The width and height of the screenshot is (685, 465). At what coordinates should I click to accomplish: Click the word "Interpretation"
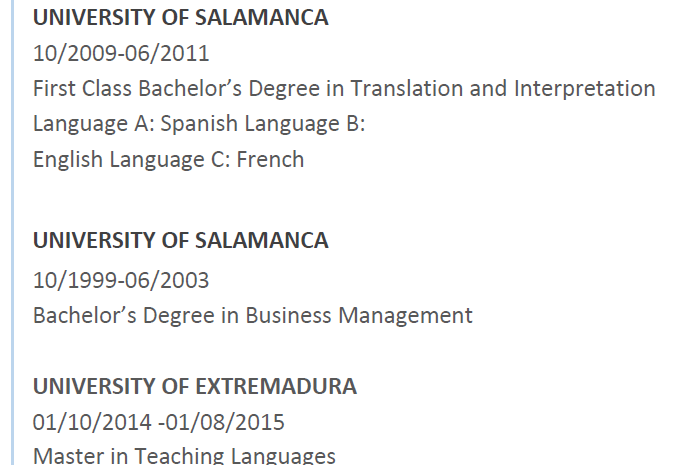(584, 89)
